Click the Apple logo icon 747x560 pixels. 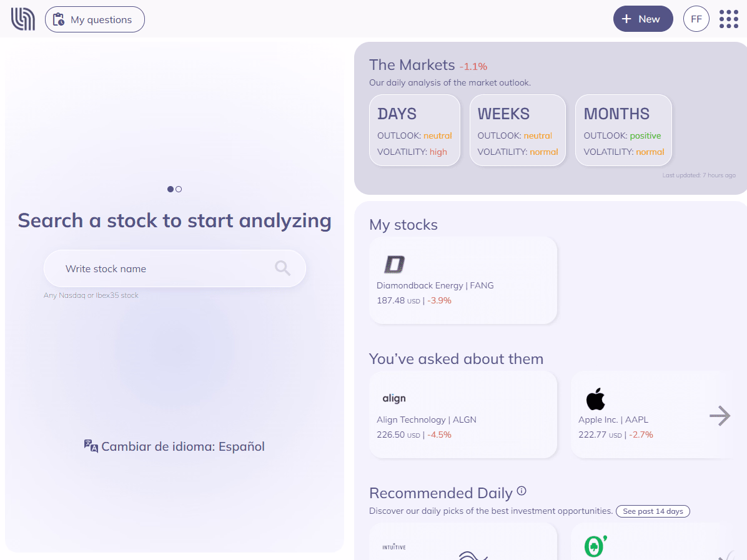tap(595, 399)
